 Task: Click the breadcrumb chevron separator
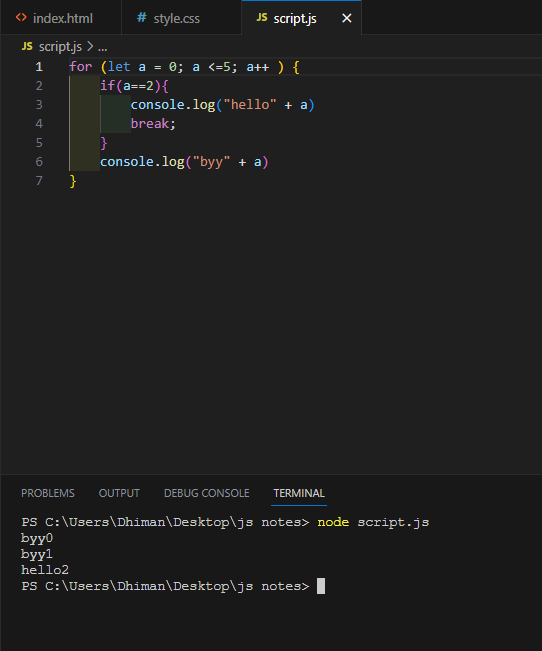(x=90, y=47)
